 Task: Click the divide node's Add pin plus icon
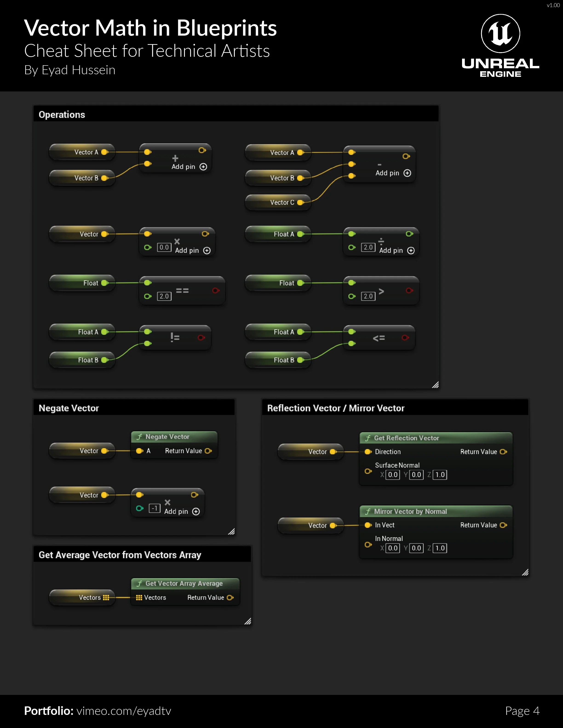tap(411, 251)
